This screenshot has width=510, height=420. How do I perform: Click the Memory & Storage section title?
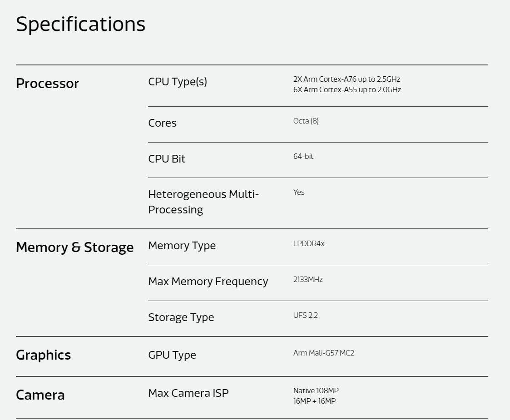pos(74,247)
